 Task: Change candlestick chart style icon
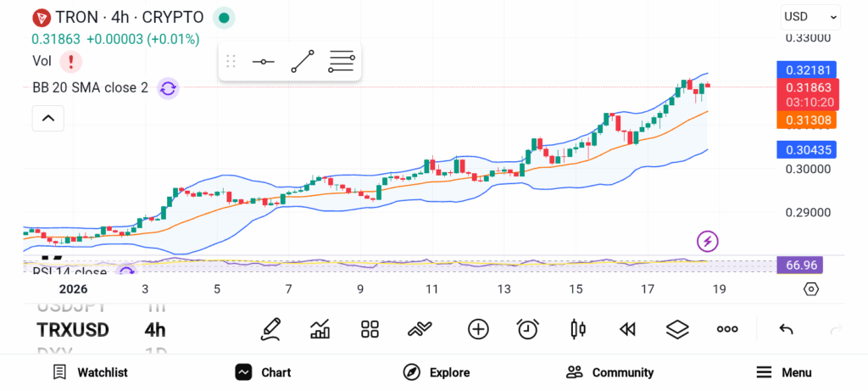pos(579,329)
